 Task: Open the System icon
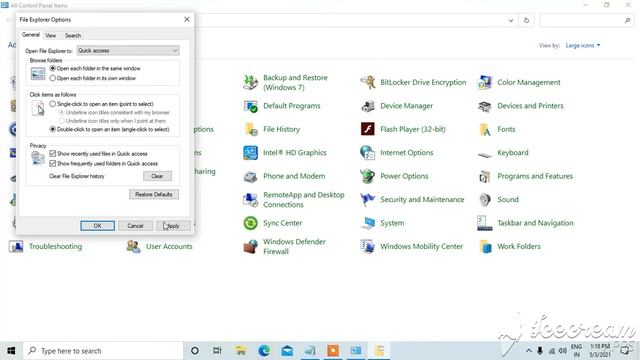coord(367,223)
